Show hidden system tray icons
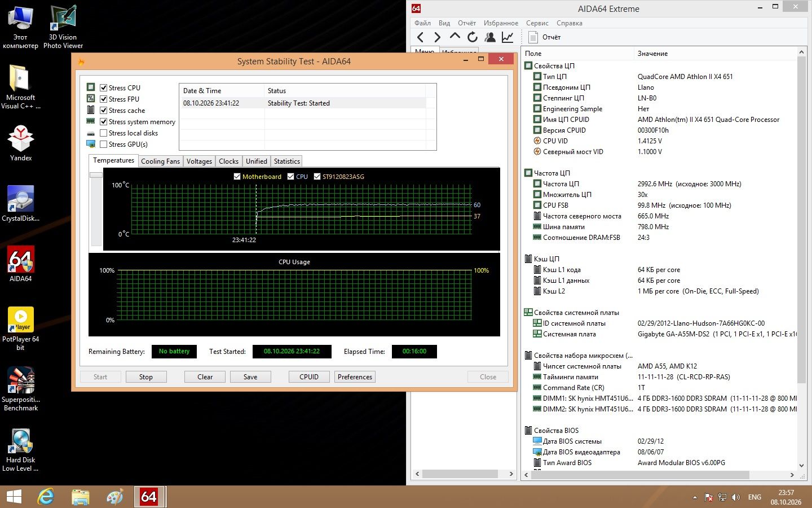 click(695, 497)
